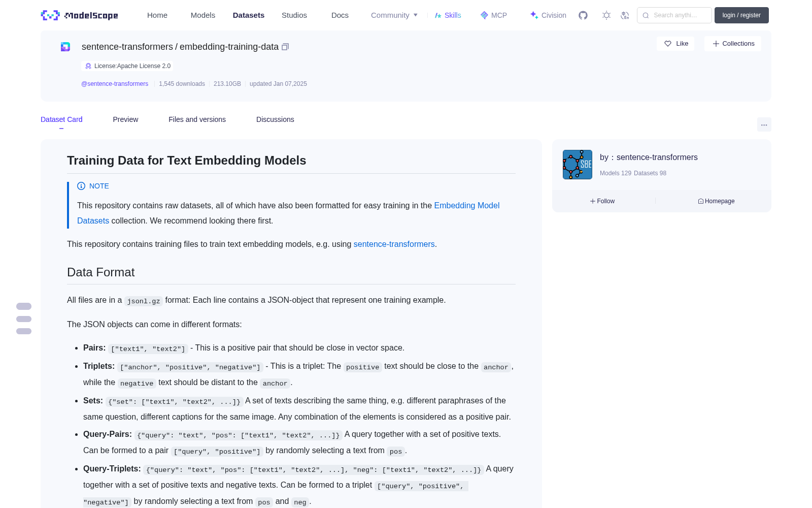This screenshot has width=812, height=508.
Task: Toggle light/dark theme sun icon
Action: point(606,15)
